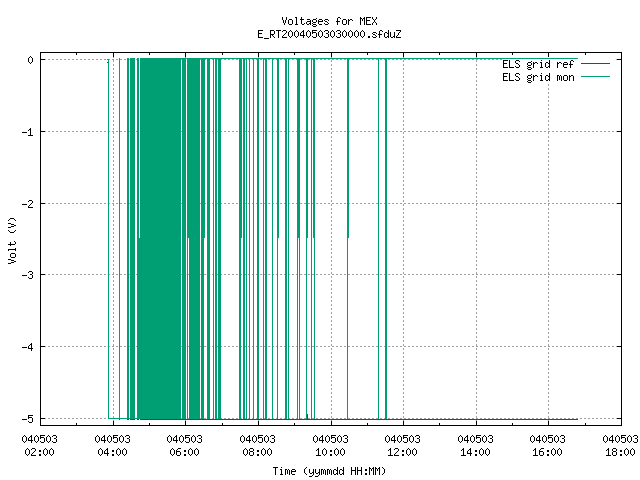This screenshot has height=480, width=640.
Task: Click the y-axis tick label -3
Action: pyautogui.click(x=28, y=275)
